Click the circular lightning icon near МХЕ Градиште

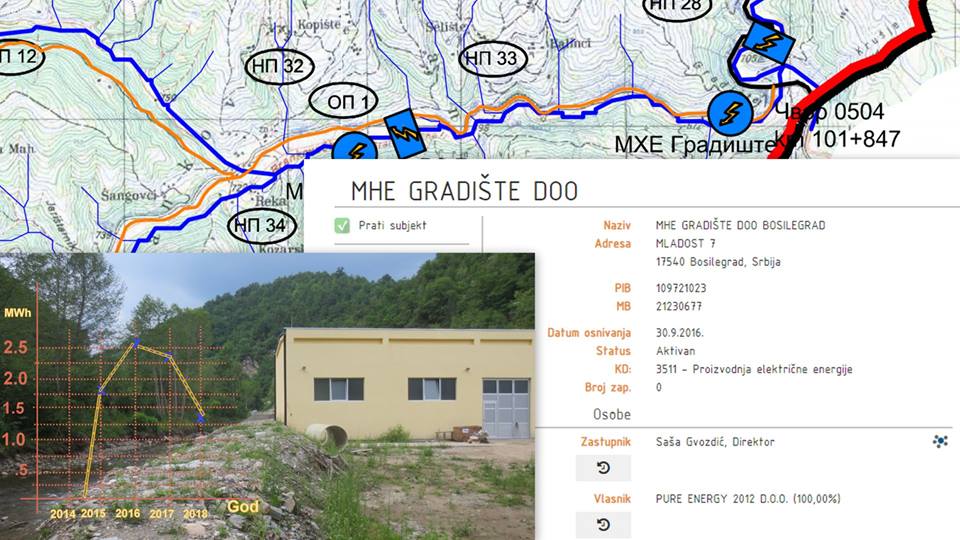(730, 113)
